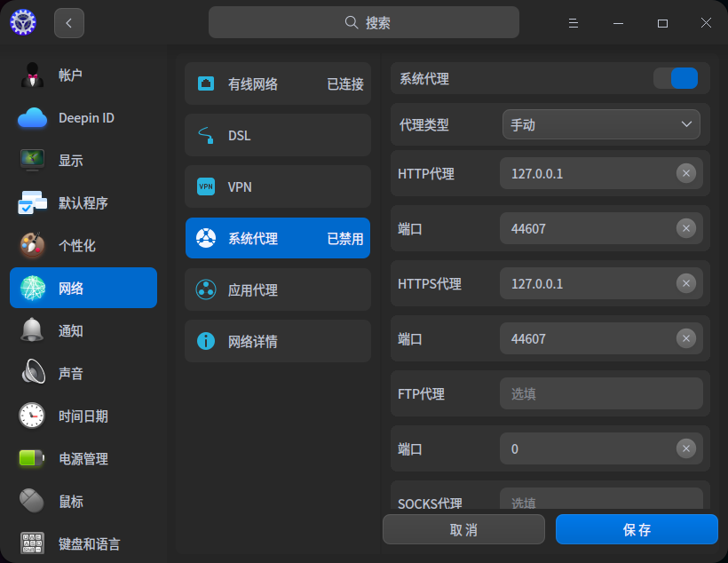Go back using the back arrow button
Viewport: 728px width, 563px height.
(68, 23)
